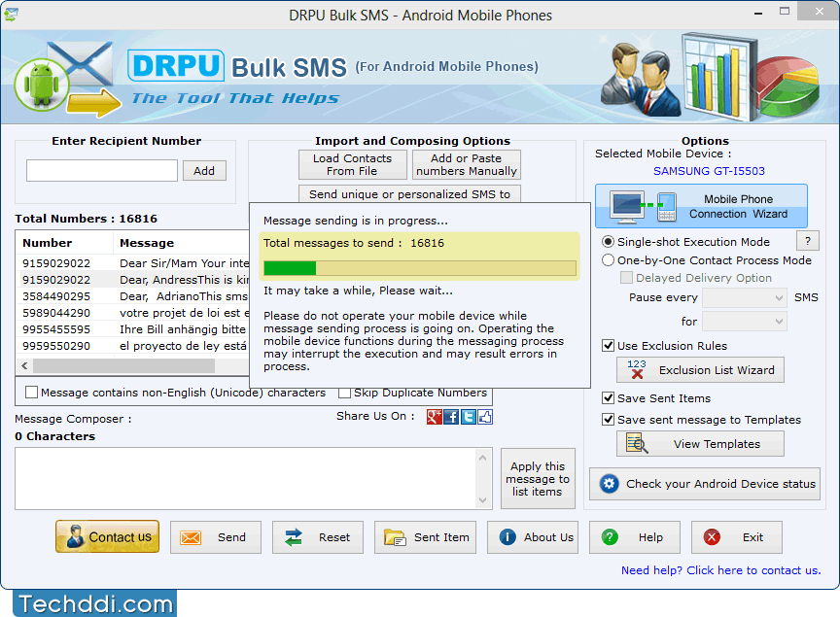Uncheck Save Sent Items
Image resolution: width=840 pixels, height=617 pixels.
click(x=608, y=398)
